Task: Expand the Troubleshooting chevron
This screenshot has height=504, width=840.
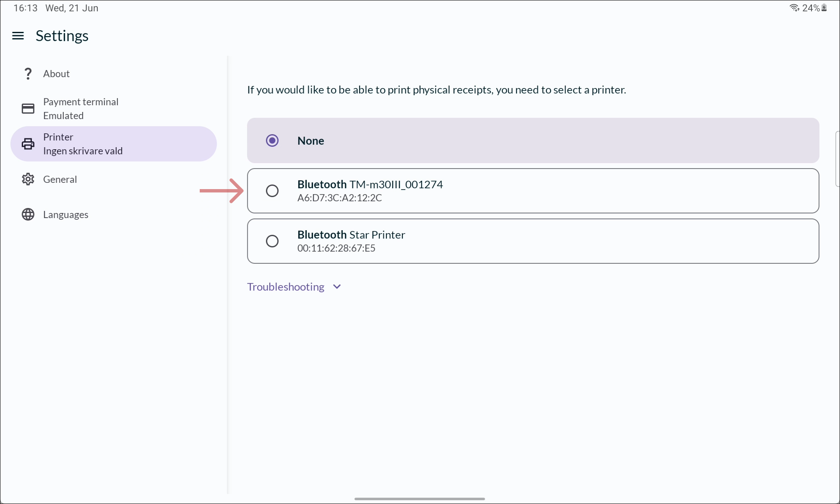Action: click(337, 287)
